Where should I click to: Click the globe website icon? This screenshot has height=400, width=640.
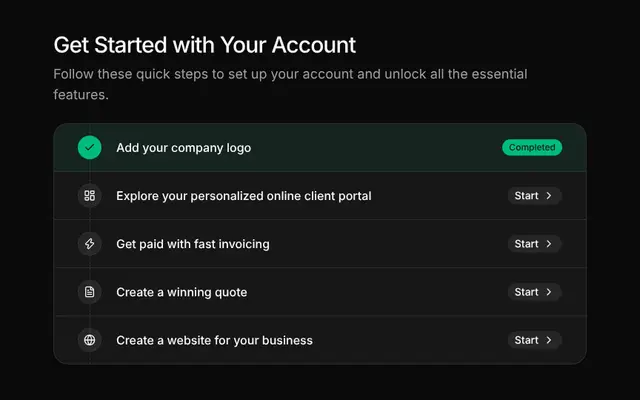90,340
